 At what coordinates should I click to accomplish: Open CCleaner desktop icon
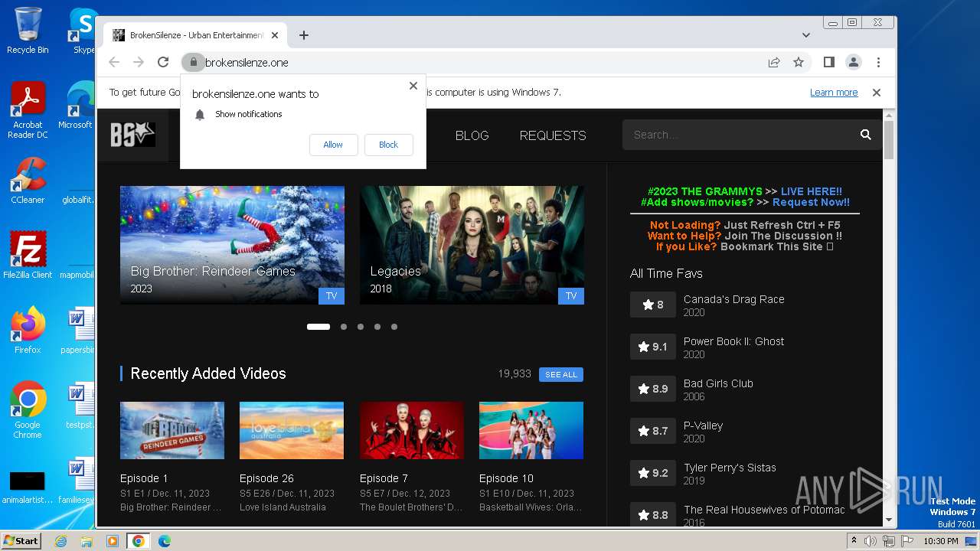[28, 181]
